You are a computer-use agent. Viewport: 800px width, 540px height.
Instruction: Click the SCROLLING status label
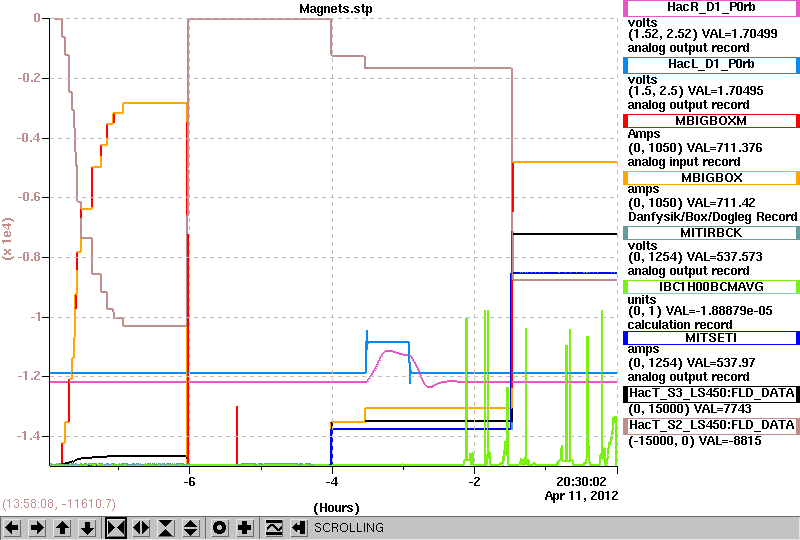pos(348,528)
